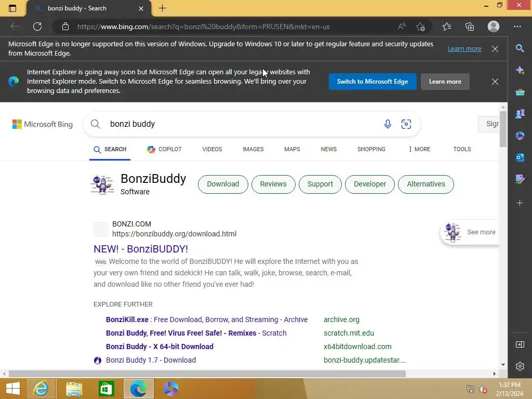Switch to the IMAGES tab
This screenshot has width=532, height=399.
point(253,149)
